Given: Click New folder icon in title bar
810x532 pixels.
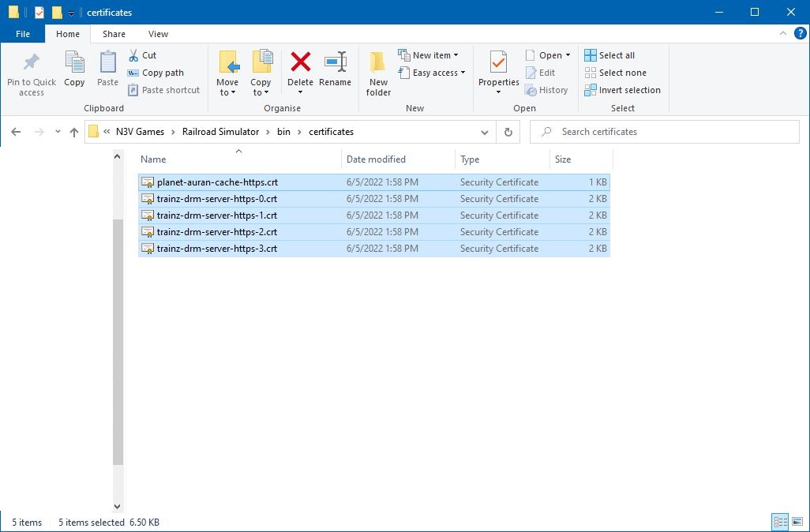Looking at the screenshot, I should tap(58, 13).
